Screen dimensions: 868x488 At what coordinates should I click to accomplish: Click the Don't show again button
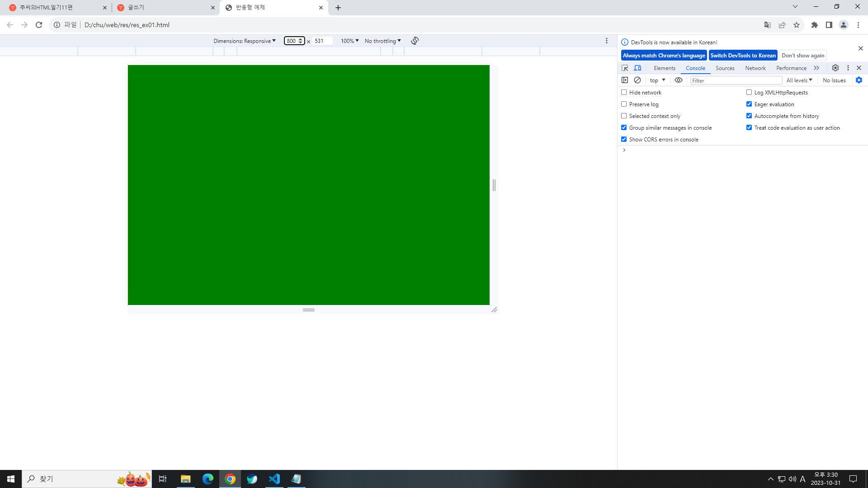point(803,55)
